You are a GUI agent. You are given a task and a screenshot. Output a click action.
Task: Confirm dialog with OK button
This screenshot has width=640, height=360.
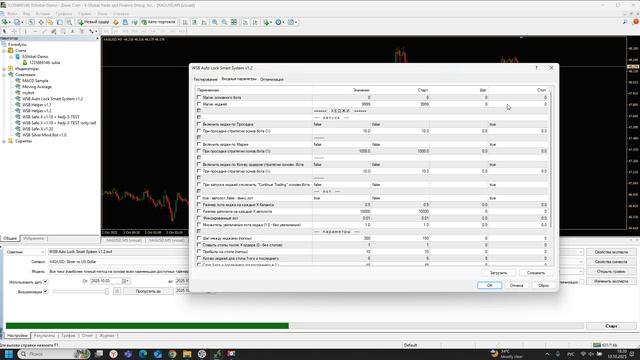[489, 285]
